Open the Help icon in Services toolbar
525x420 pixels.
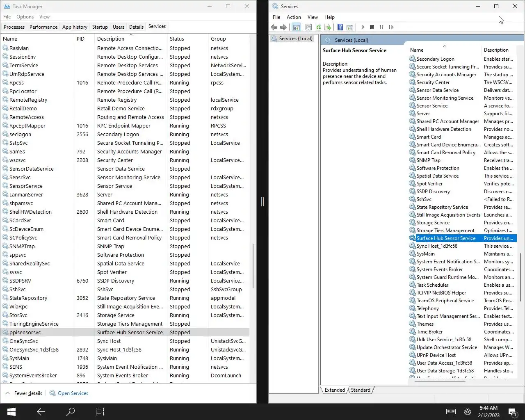(x=340, y=27)
